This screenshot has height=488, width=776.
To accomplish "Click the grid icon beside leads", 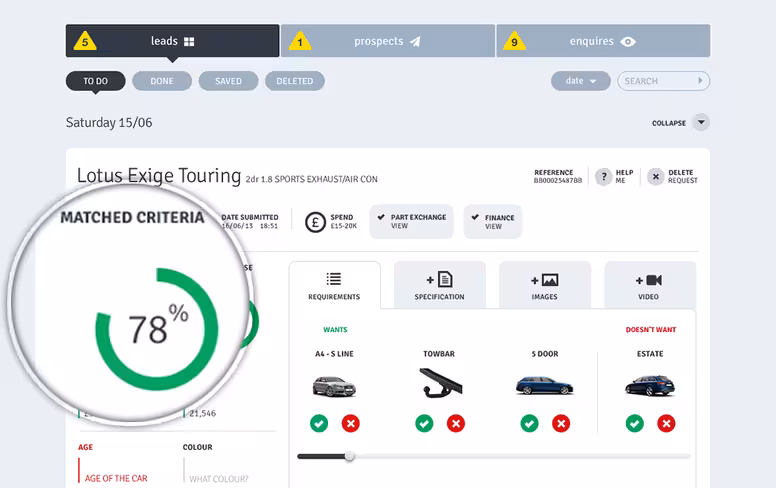I will click(x=189, y=42).
